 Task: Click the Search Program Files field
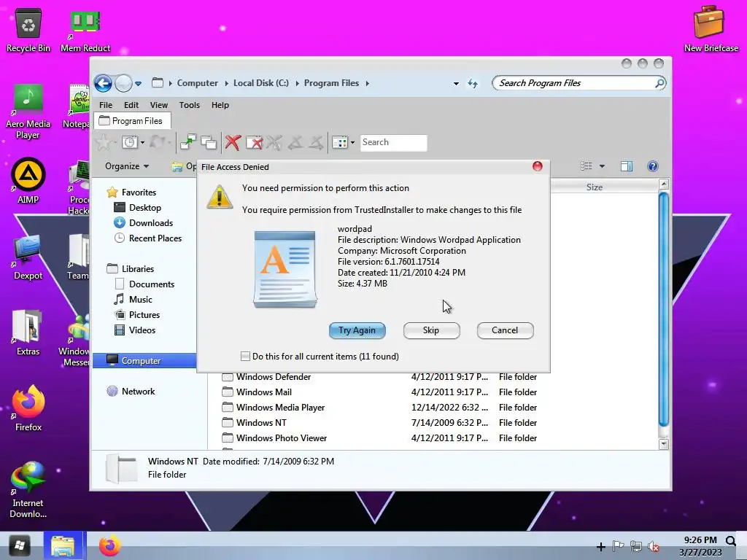574,83
